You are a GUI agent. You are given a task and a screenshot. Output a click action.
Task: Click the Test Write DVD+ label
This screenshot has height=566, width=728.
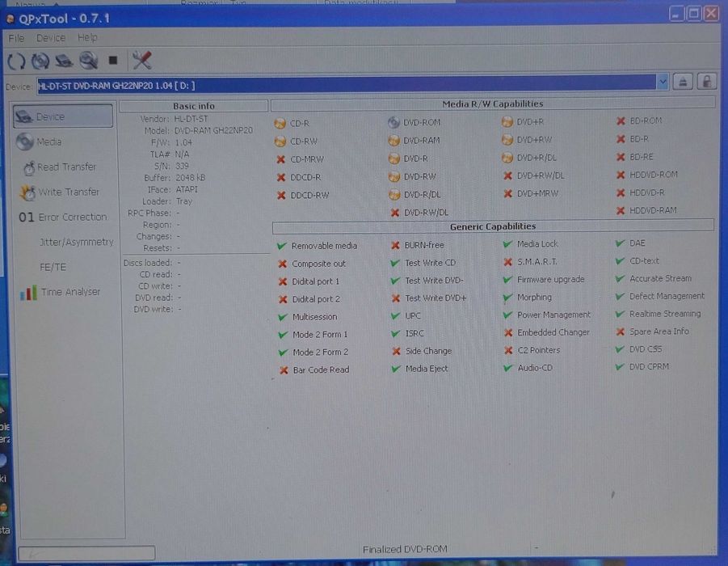(436, 298)
